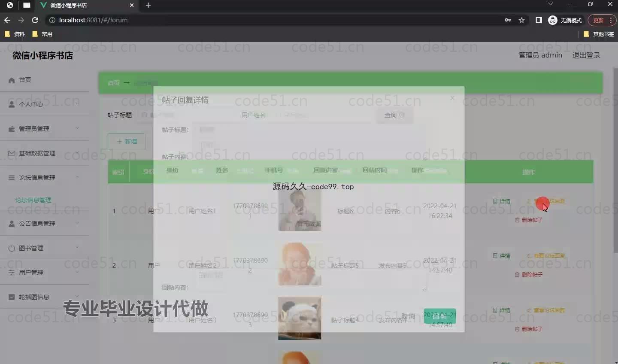Open saved passwords key icon

[508, 20]
